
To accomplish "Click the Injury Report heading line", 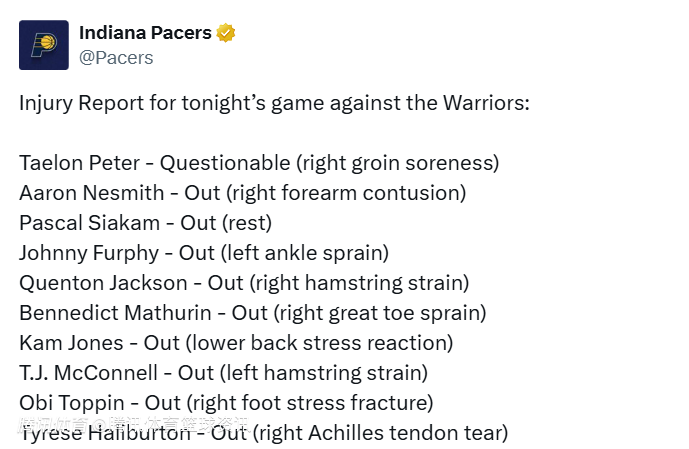I will 274,103.
